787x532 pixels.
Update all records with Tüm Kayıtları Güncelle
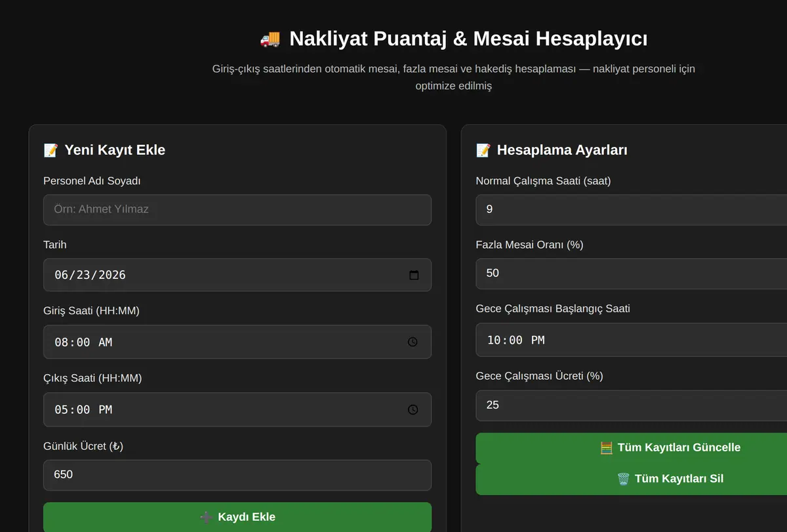[632, 448]
